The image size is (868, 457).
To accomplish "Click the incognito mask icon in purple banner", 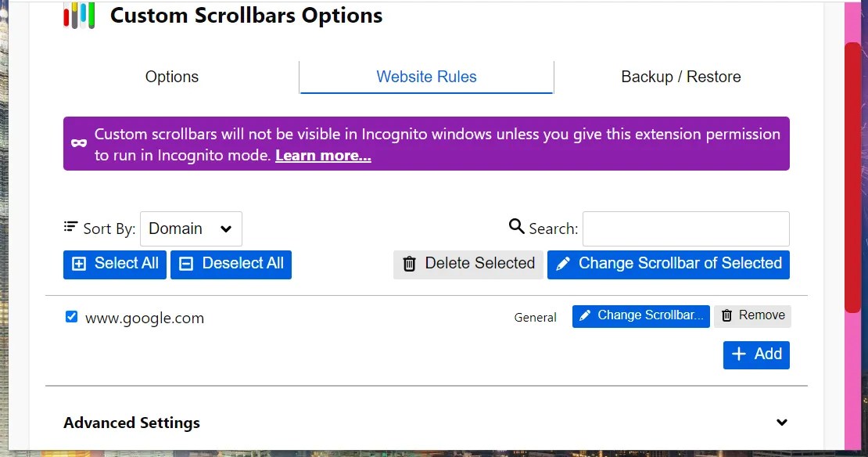I will [78, 143].
